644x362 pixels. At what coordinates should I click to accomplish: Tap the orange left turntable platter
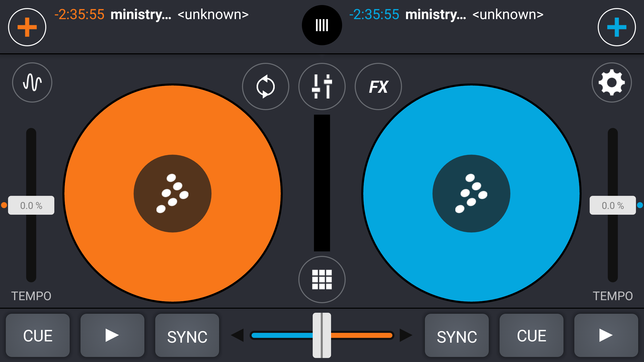click(x=173, y=194)
